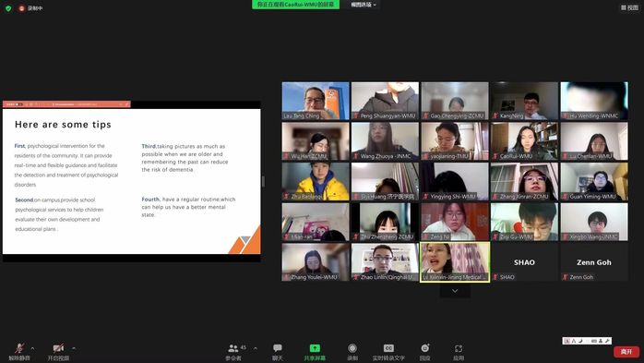Screen dimensions: 644x363
Task: Select yaojianing-TMU's video tile
Action: (x=455, y=141)
